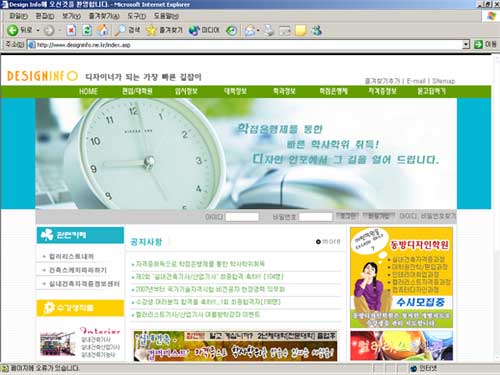This screenshot has width=500, height=375.
Task: Expand the address bar dropdown arrow
Action: coord(466,44)
